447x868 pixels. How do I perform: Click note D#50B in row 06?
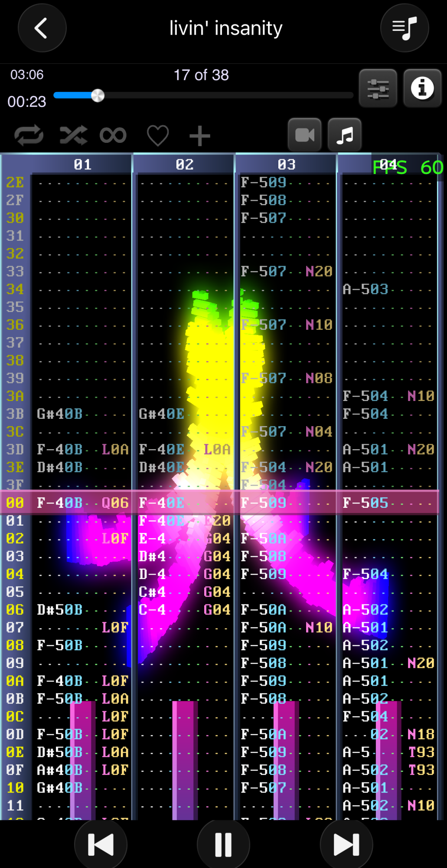[59, 609]
